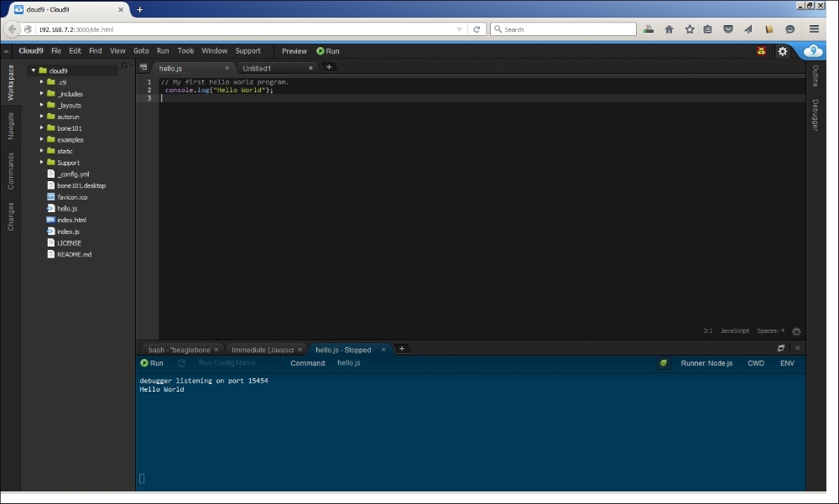Open Cloud9 preferences gear icon
The image size is (839, 504).
click(x=783, y=51)
